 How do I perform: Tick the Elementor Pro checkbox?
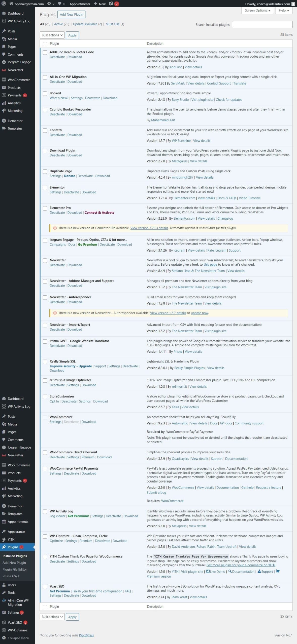[x=45, y=208]
